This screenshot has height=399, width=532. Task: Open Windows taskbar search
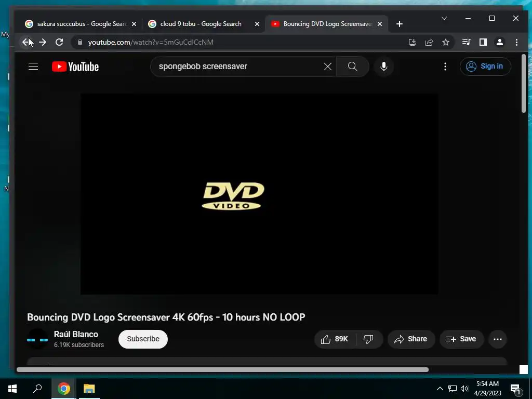click(37, 389)
